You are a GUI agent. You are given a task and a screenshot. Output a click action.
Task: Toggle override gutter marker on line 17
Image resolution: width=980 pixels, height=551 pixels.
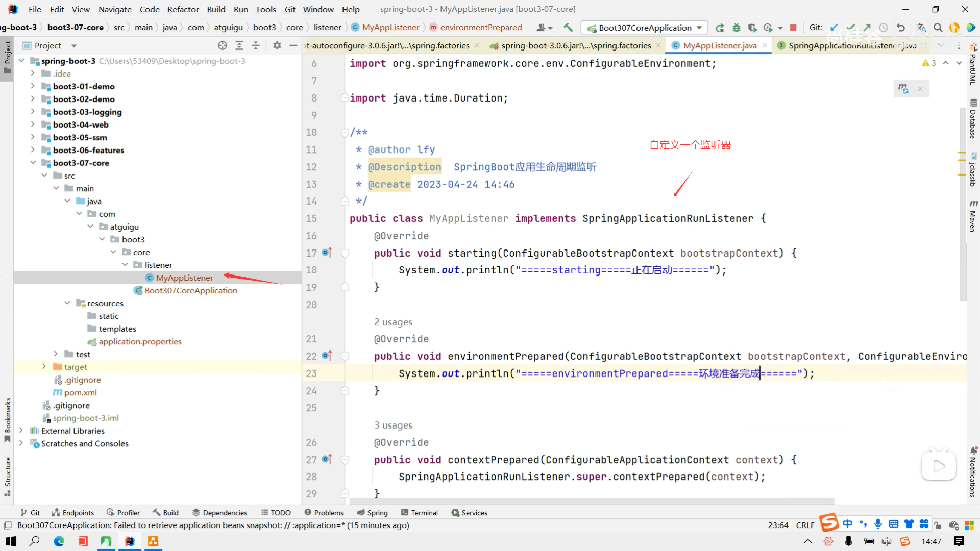pos(327,253)
